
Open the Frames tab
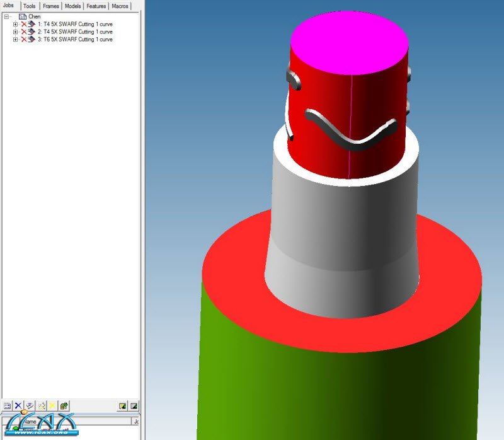pos(51,6)
